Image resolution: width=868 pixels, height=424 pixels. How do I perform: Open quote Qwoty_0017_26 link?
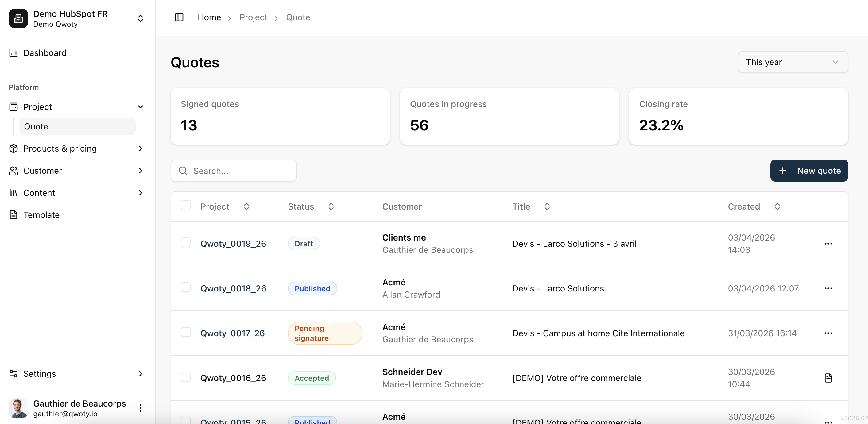tap(233, 333)
